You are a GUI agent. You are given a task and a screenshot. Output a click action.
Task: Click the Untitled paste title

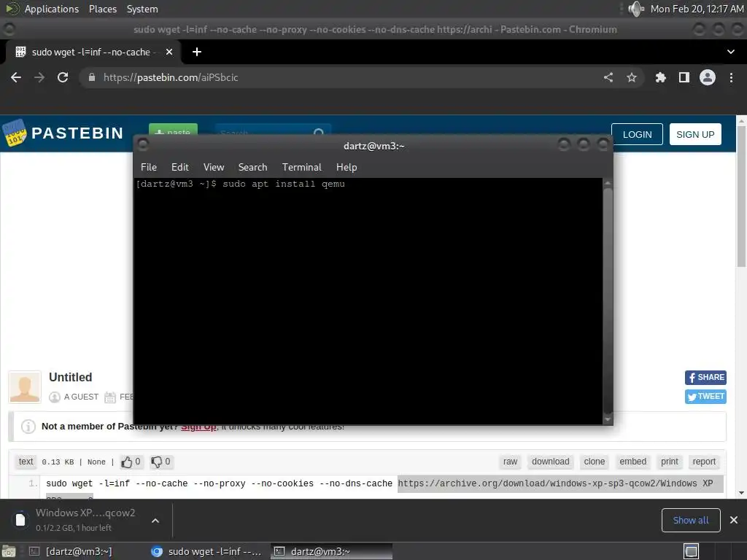click(x=71, y=377)
